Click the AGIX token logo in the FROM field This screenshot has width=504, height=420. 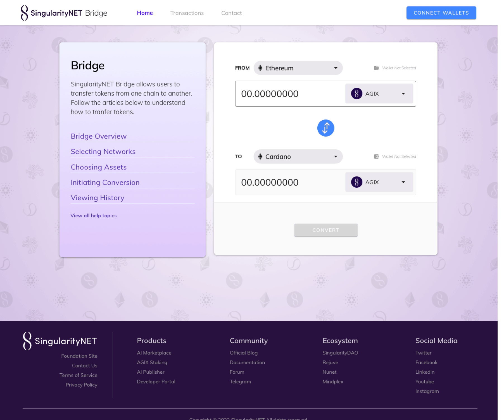356,94
